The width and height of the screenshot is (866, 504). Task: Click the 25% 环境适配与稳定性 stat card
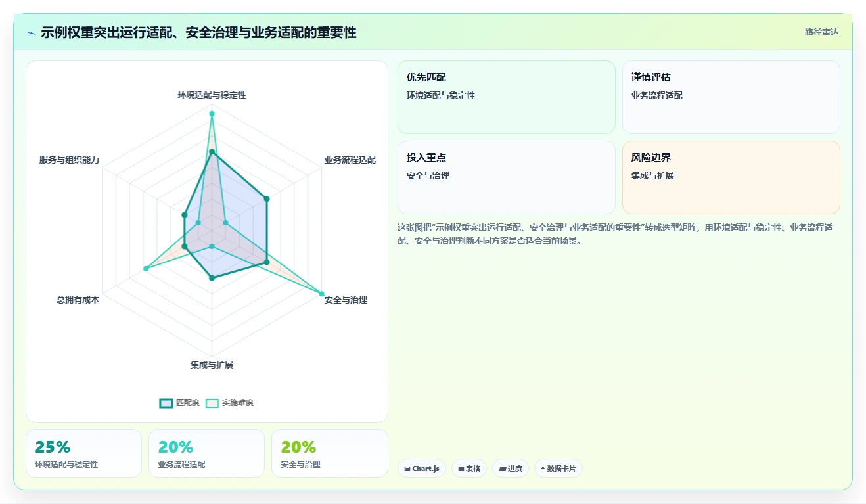click(x=83, y=453)
